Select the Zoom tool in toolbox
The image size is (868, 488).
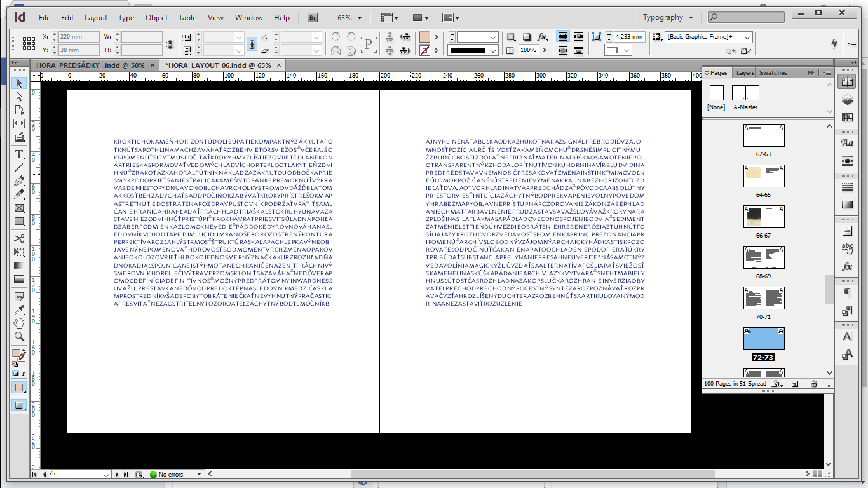(x=19, y=337)
